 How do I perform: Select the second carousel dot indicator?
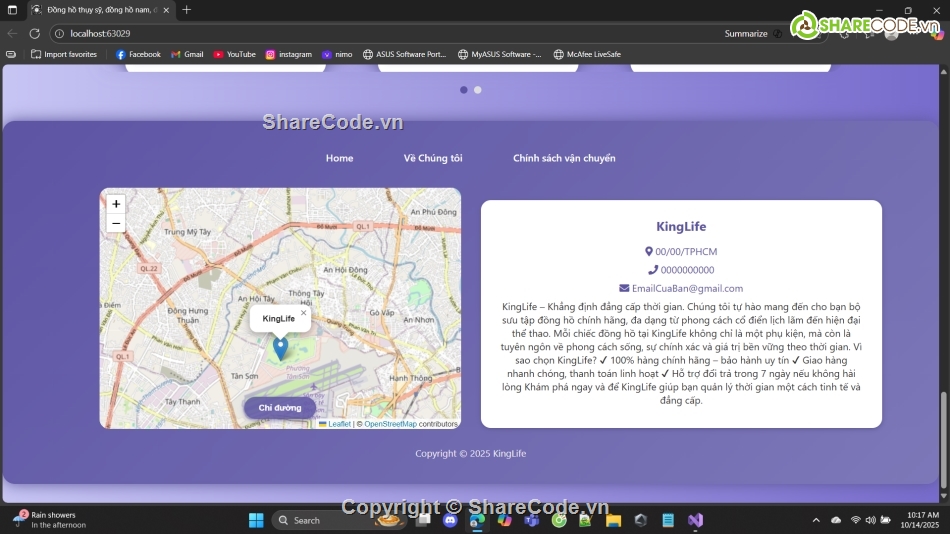coord(478,90)
